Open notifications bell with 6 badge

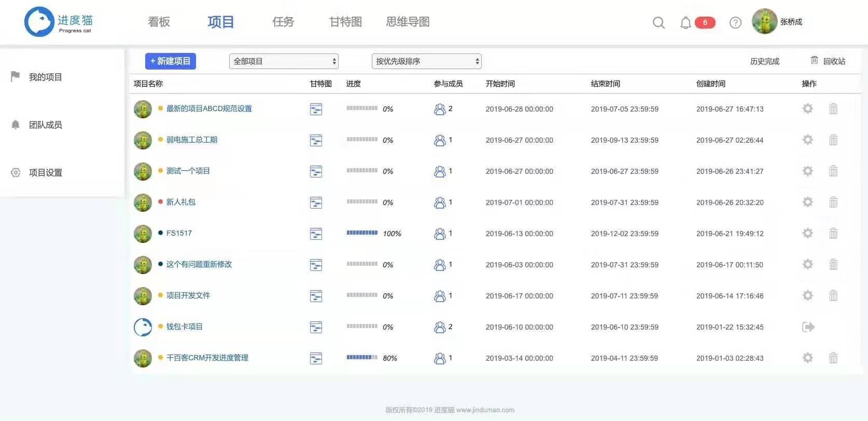pyautogui.click(x=685, y=22)
